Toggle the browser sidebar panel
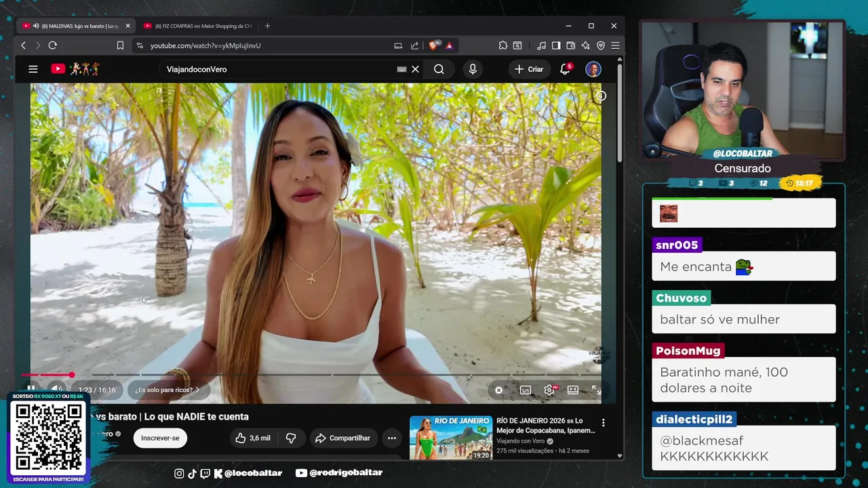The height and width of the screenshot is (488, 868). click(555, 45)
